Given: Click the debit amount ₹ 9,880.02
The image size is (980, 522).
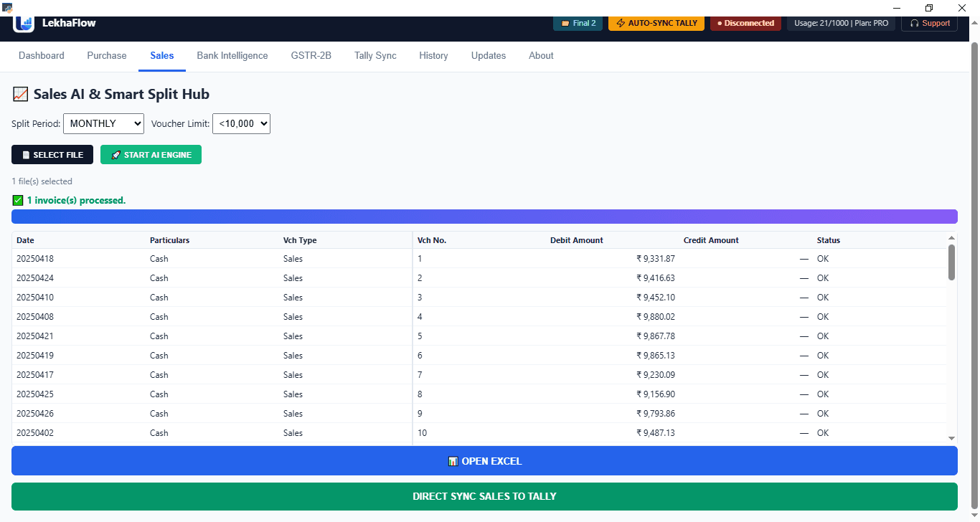Looking at the screenshot, I should [656, 317].
